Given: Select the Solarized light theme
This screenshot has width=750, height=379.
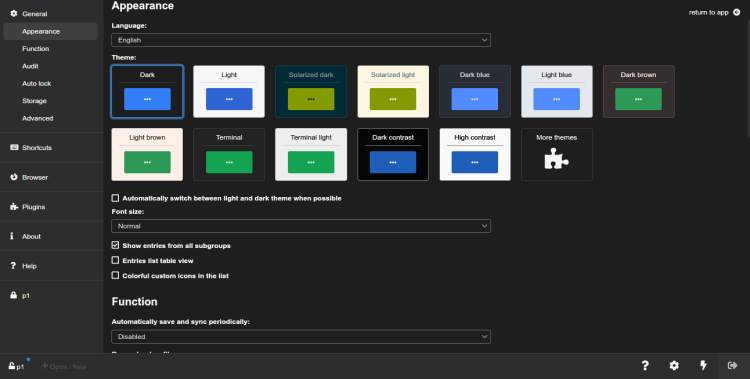Looking at the screenshot, I should pyautogui.click(x=393, y=91).
